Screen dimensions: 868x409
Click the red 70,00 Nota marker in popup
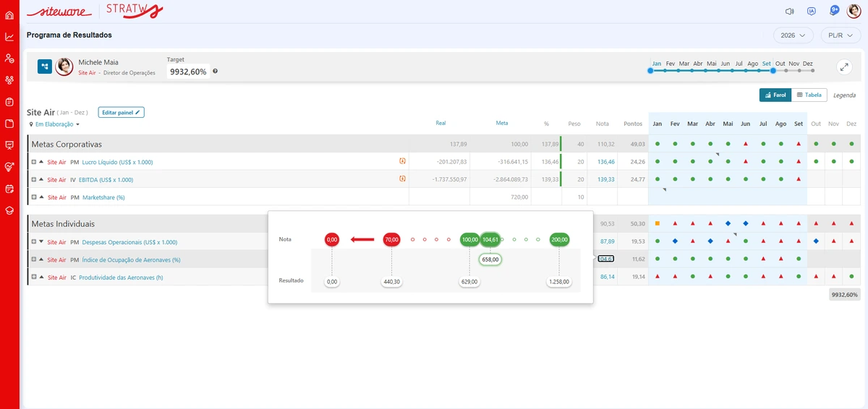click(391, 239)
